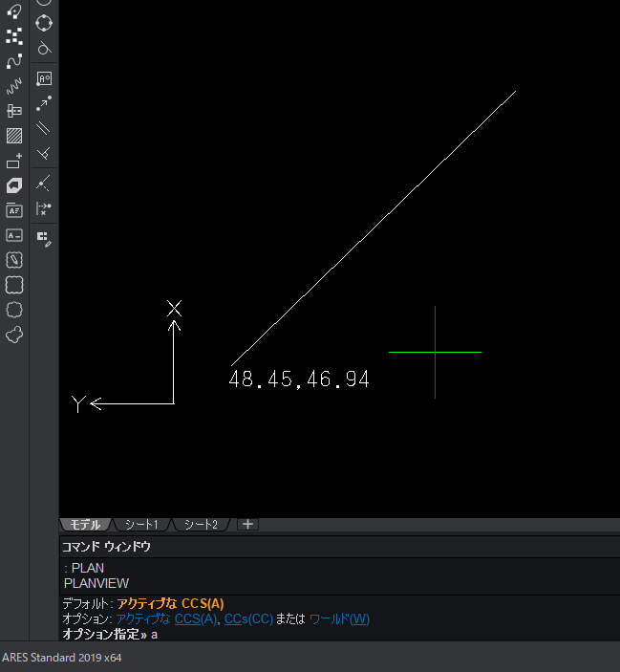Add a new sheet with plus button
This screenshot has height=672, width=620.
(x=248, y=524)
